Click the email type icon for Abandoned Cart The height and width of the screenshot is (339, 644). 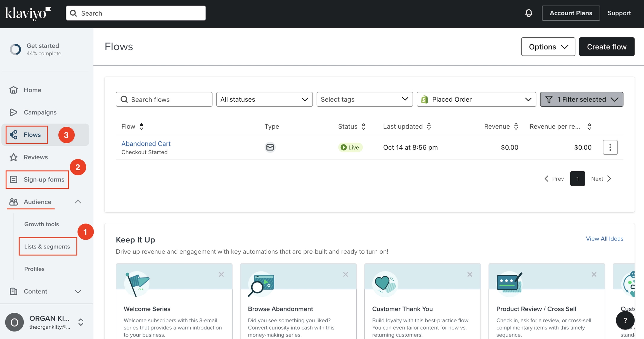tap(270, 147)
